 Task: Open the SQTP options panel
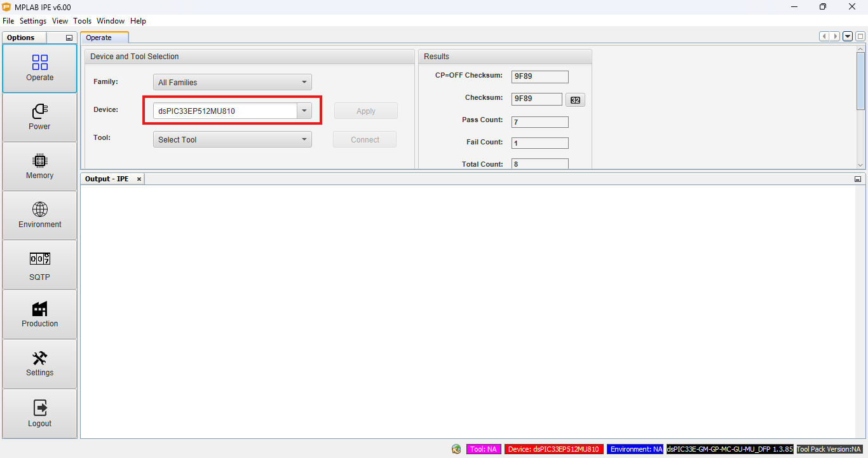[x=39, y=265]
